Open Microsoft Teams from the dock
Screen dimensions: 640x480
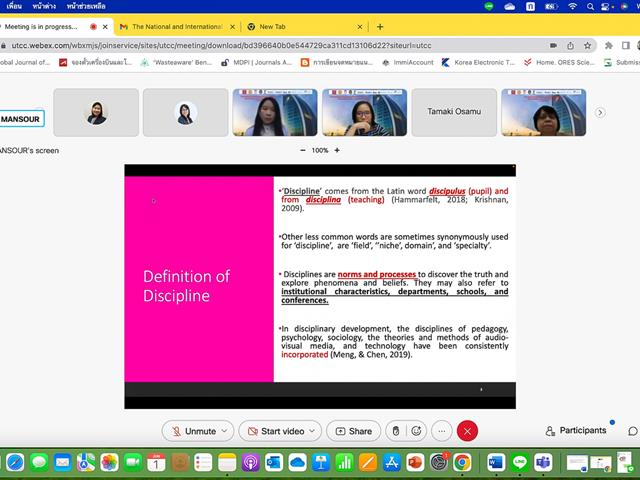tap(543, 462)
